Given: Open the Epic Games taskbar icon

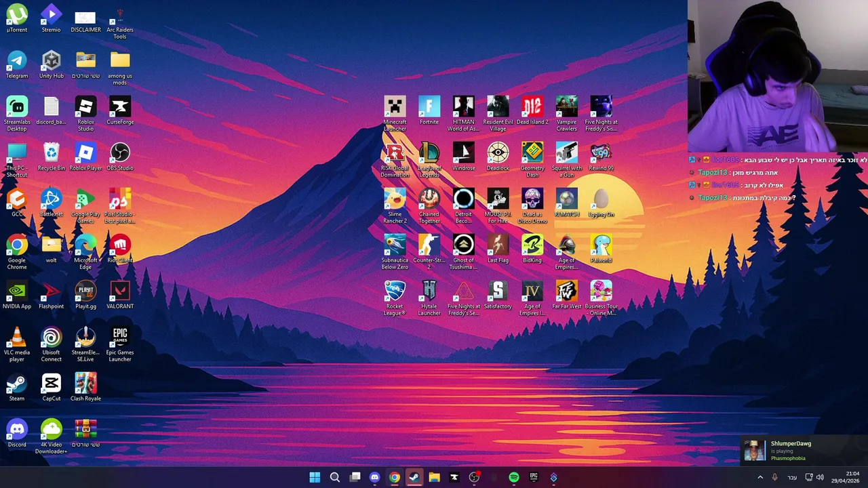Looking at the screenshot, I should [x=534, y=477].
